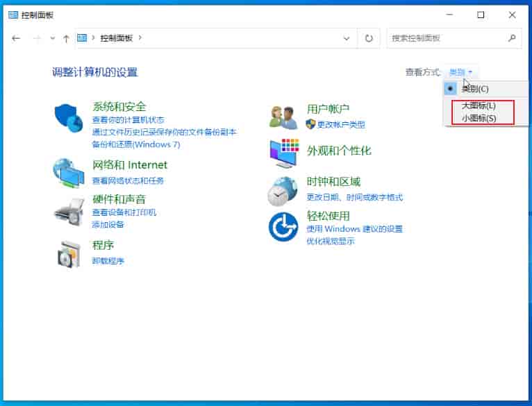Expand the chevron before 控制面板 breadcrumb
The image size is (532, 406).
click(x=93, y=37)
